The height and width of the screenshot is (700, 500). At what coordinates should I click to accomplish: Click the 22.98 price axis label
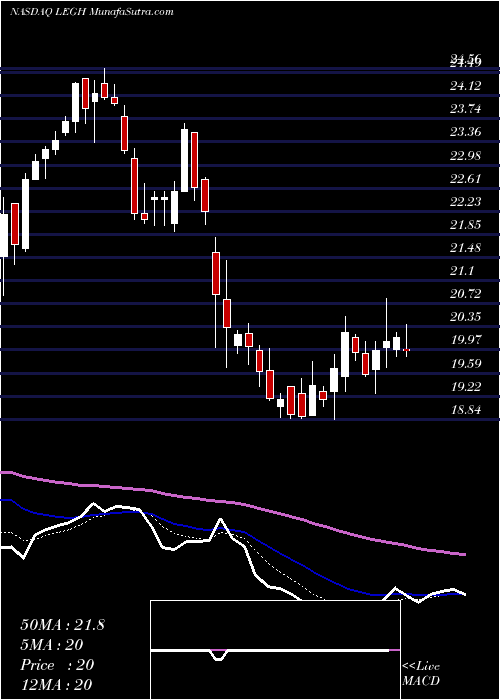[466, 155]
